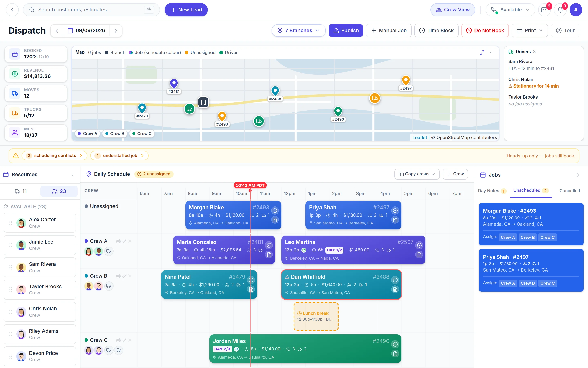Click the 10:42 AM PDT time marker
Screen dimensions: 588x368
coord(250,185)
